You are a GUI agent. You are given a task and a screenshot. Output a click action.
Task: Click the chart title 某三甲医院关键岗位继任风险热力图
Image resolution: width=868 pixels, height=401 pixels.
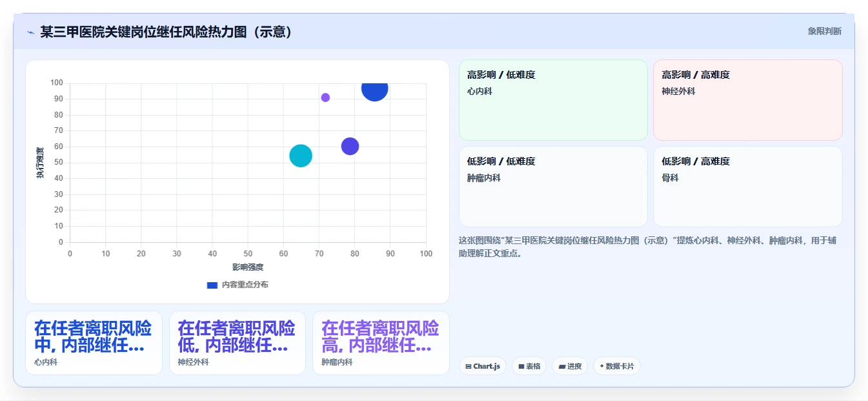coord(166,32)
